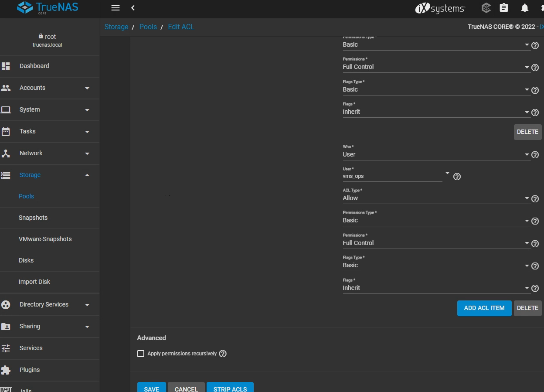The width and height of the screenshot is (544, 392).
Task: Open VMware-Snapshots under Storage
Action: [x=50, y=239]
